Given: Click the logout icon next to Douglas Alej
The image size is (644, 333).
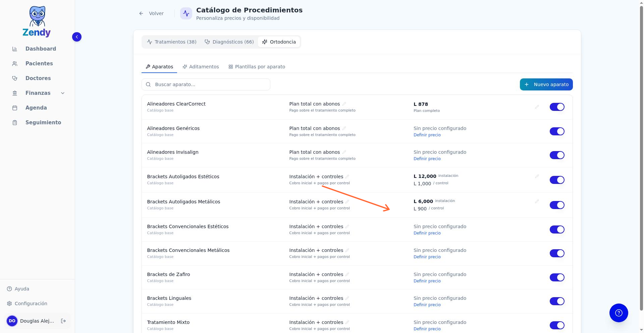Looking at the screenshot, I should pyautogui.click(x=63, y=321).
